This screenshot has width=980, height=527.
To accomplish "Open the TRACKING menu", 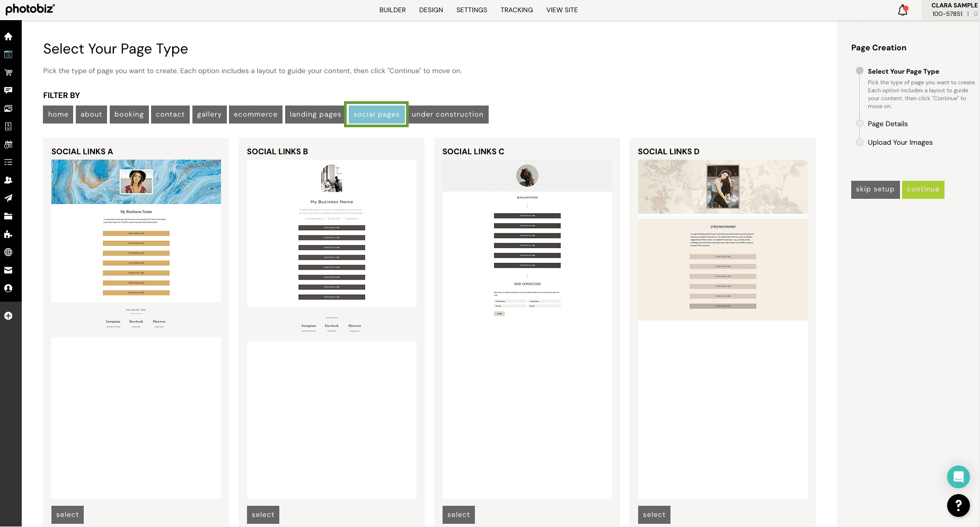I will pos(517,10).
